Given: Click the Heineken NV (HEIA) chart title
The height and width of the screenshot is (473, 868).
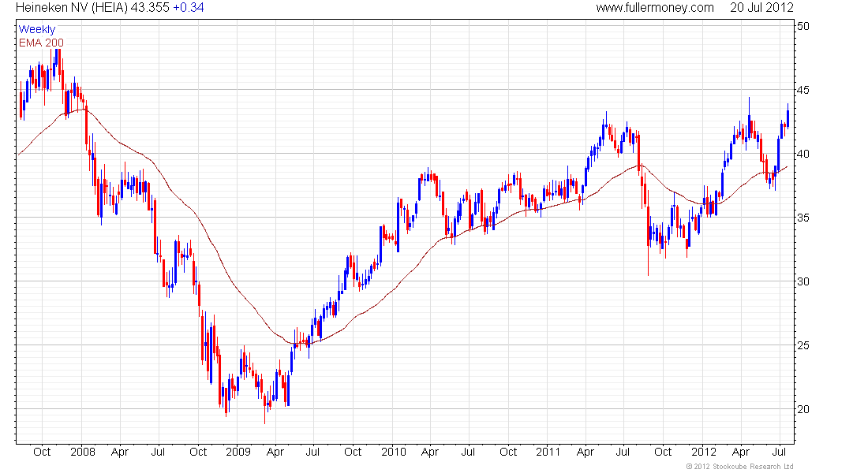Looking at the screenshot, I should pyautogui.click(x=72, y=8).
